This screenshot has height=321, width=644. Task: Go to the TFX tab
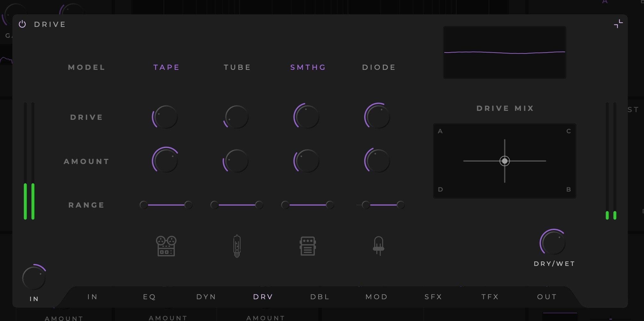point(490,297)
